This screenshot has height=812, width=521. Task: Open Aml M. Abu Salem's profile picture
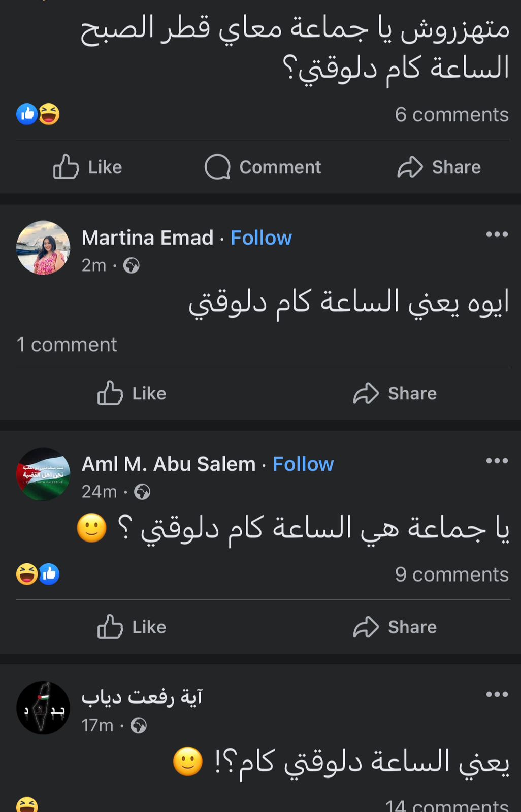coord(43,474)
